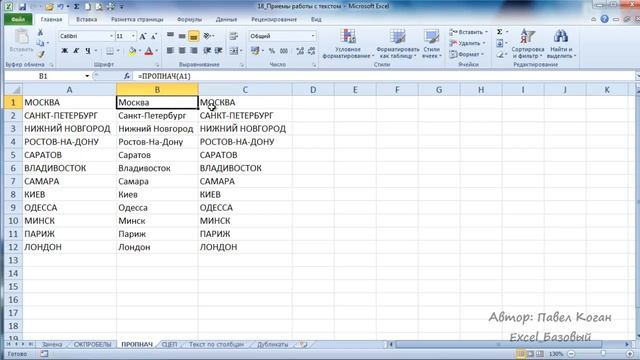Click the Clear eraser icon
Image resolution: width=640 pixels, height=360 pixels.
[x=500, y=54]
